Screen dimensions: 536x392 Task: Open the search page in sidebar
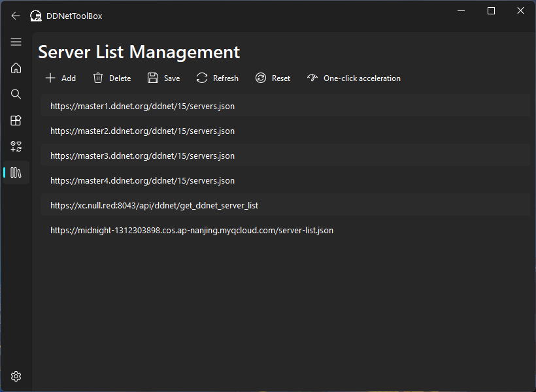[16, 94]
